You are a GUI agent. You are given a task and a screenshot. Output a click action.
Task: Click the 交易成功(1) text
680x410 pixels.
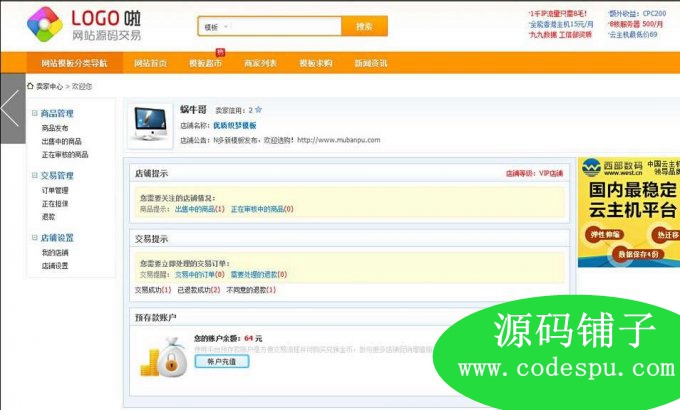tap(153, 290)
